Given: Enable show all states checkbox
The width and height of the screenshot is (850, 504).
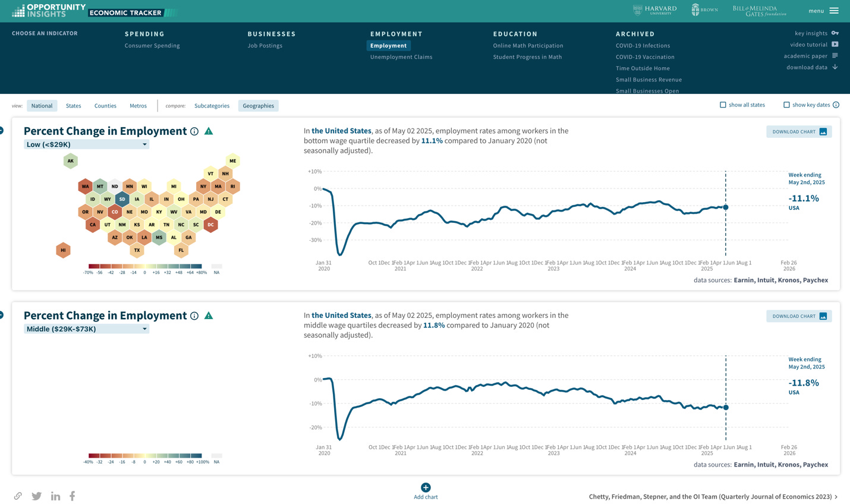Looking at the screenshot, I should coord(723,105).
